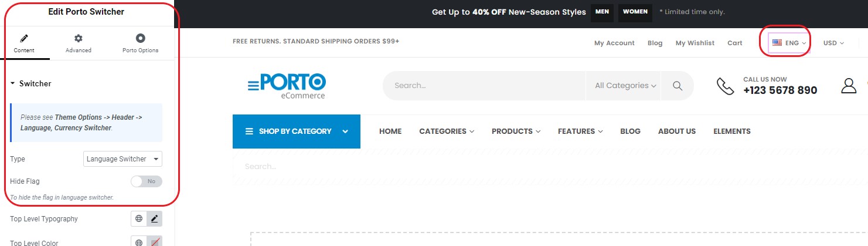868x246 pixels.
Task: Pick Top Level Color swatch
Action: (x=154, y=242)
